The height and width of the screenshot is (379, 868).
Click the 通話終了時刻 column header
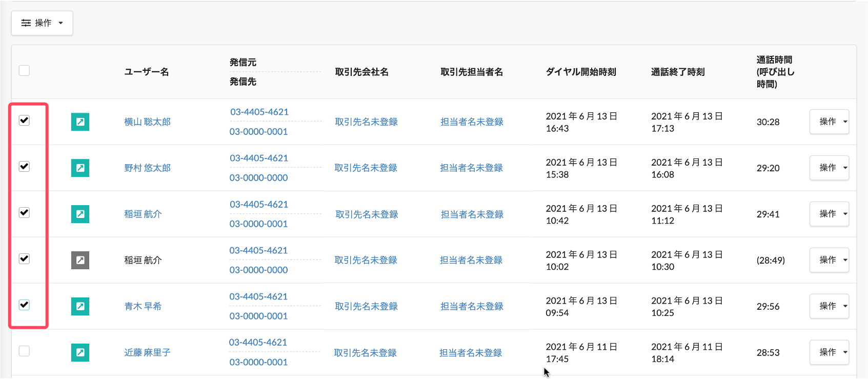(678, 72)
